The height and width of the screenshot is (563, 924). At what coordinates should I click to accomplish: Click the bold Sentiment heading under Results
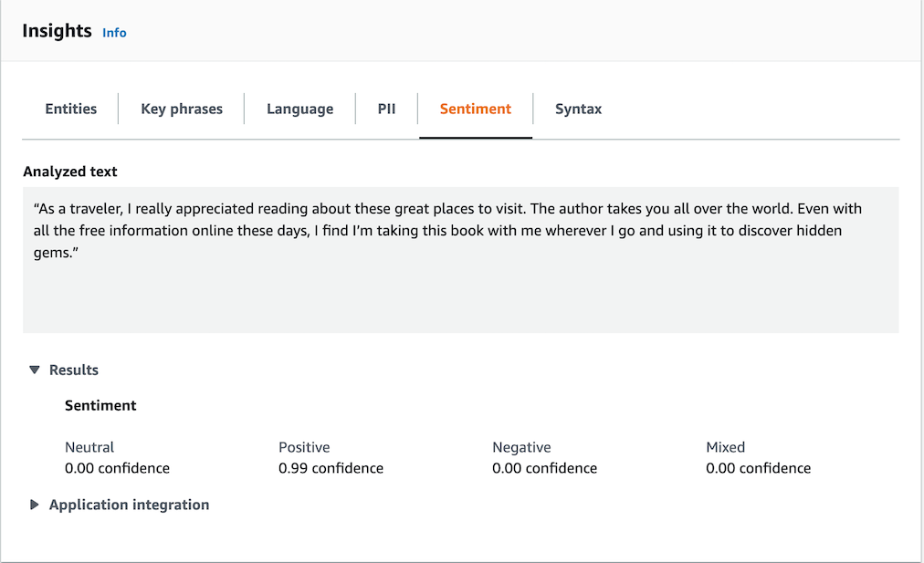click(x=100, y=405)
